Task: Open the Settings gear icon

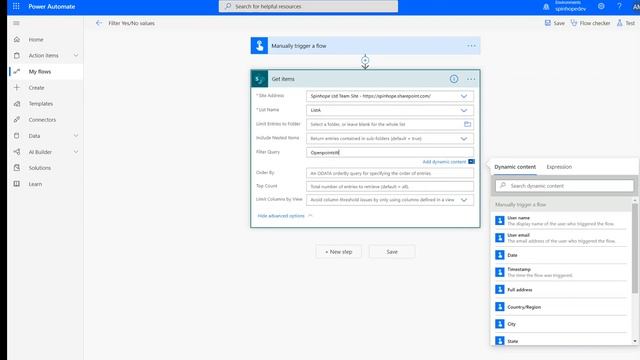Action: coord(601,6)
